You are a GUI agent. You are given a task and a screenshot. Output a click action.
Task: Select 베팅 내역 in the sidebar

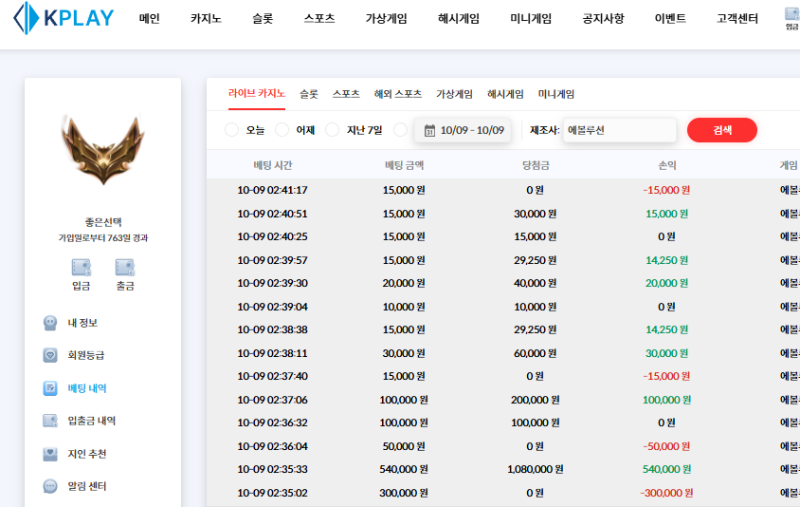point(85,388)
